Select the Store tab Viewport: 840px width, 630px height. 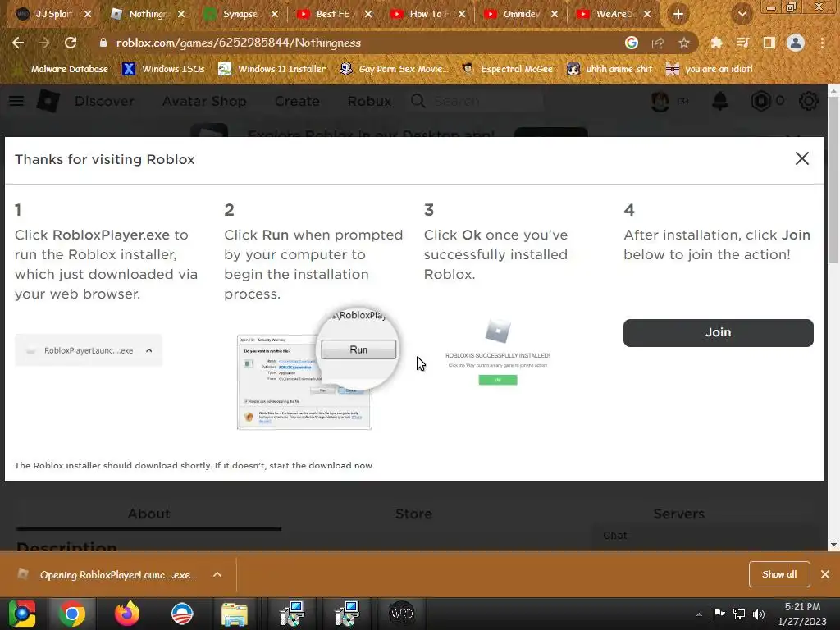coord(413,514)
